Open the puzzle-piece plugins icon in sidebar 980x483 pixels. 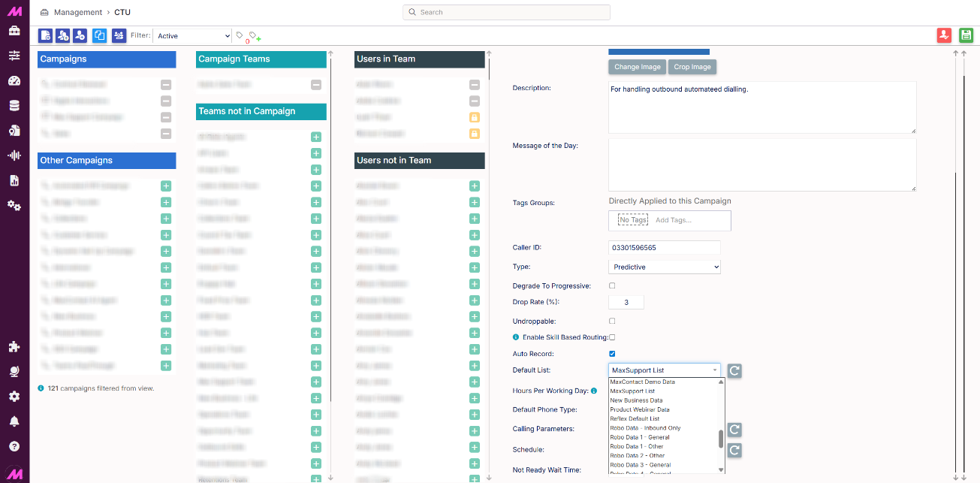(x=14, y=347)
